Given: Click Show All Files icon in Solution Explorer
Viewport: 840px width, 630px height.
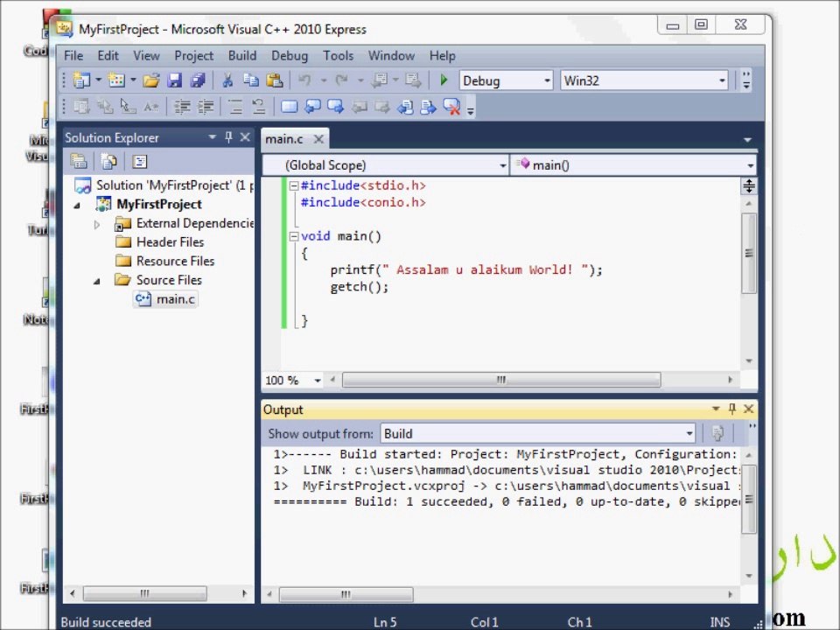Looking at the screenshot, I should click(109, 161).
